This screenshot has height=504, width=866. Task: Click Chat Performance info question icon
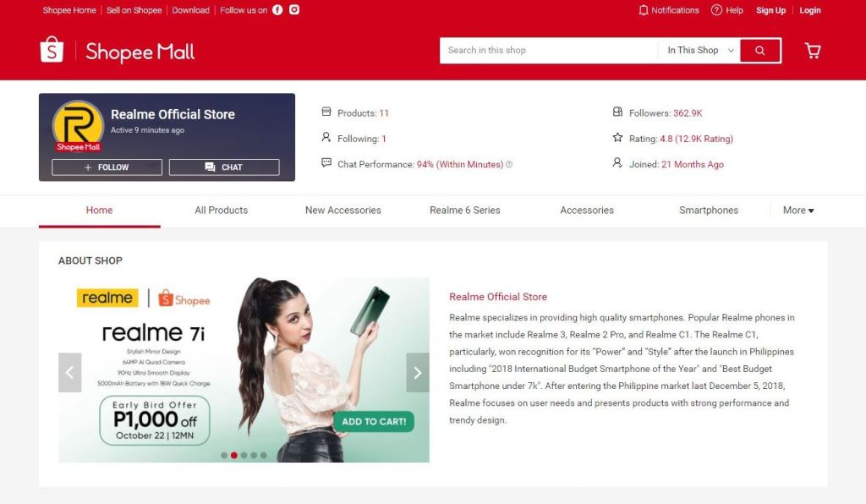point(509,165)
